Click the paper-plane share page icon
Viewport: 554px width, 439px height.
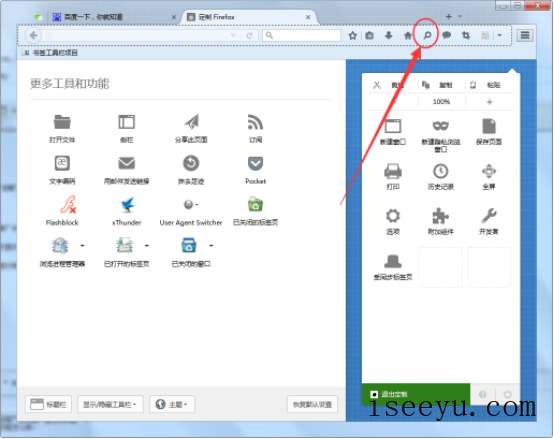[x=191, y=122]
